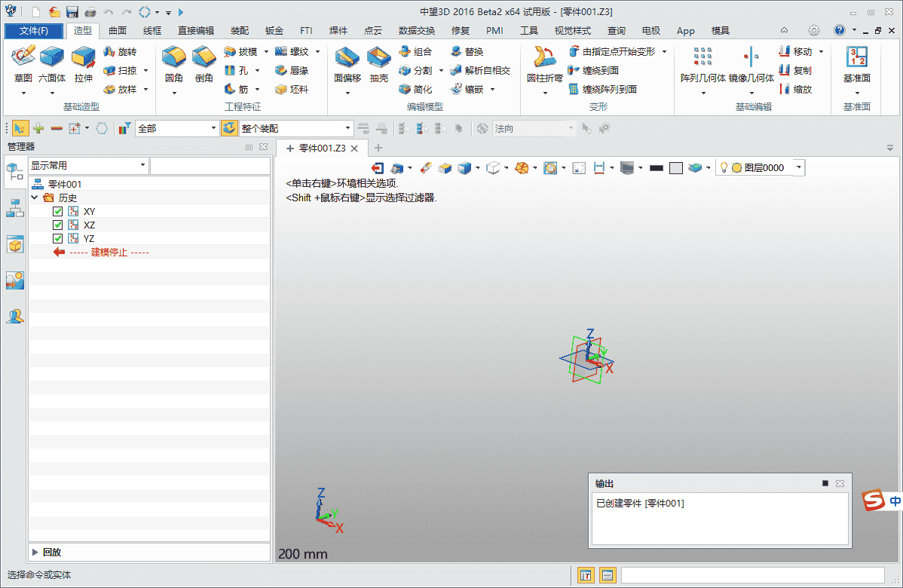Image resolution: width=903 pixels, height=588 pixels.
Task: Expand the 回放 (Playback) section
Action: point(35,553)
